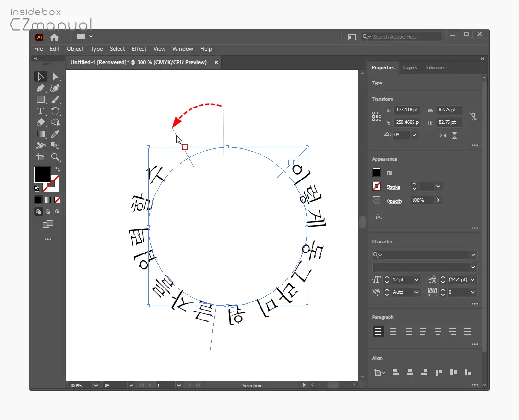This screenshot has height=420, width=519.
Task: Select the Blend tool
Action: tap(55, 145)
